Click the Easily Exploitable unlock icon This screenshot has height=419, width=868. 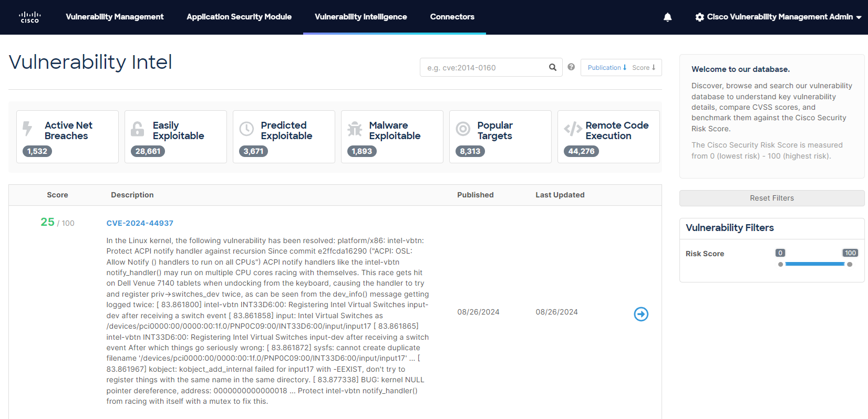(137, 129)
